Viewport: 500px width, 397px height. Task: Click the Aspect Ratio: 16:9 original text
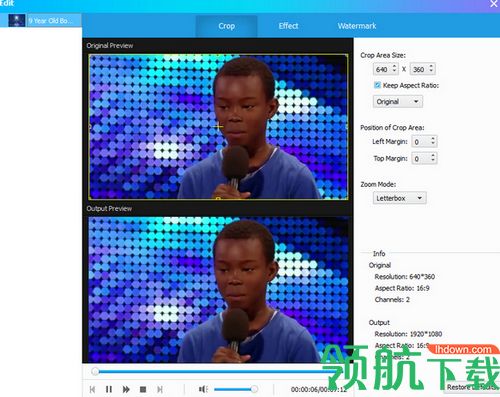pyautogui.click(x=402, y=288)
